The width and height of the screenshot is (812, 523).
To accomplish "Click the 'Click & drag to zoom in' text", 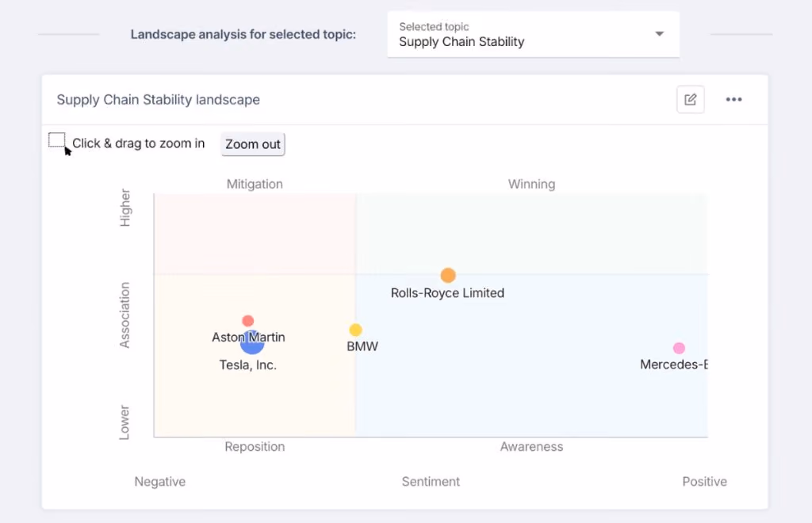I will 138,143.
